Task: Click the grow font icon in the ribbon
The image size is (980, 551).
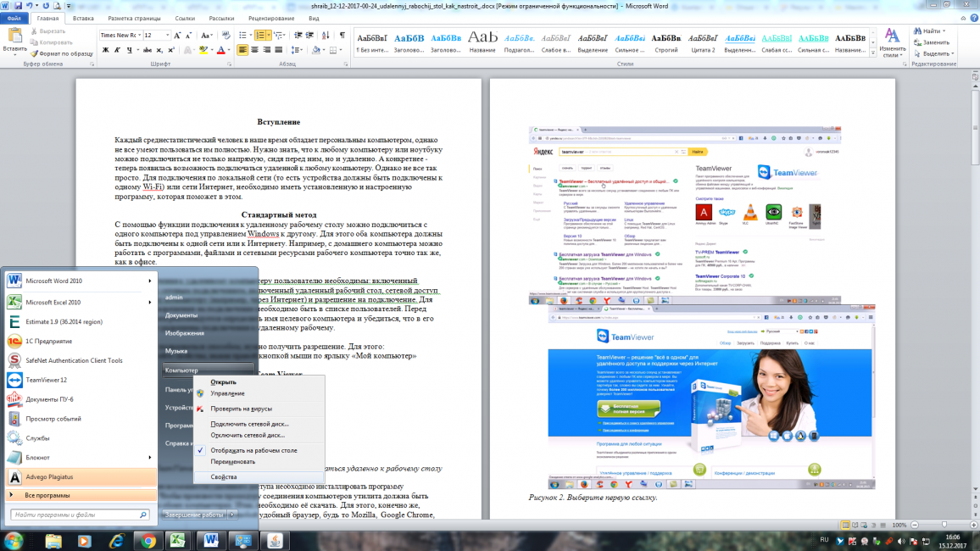Action: (178, 36)
